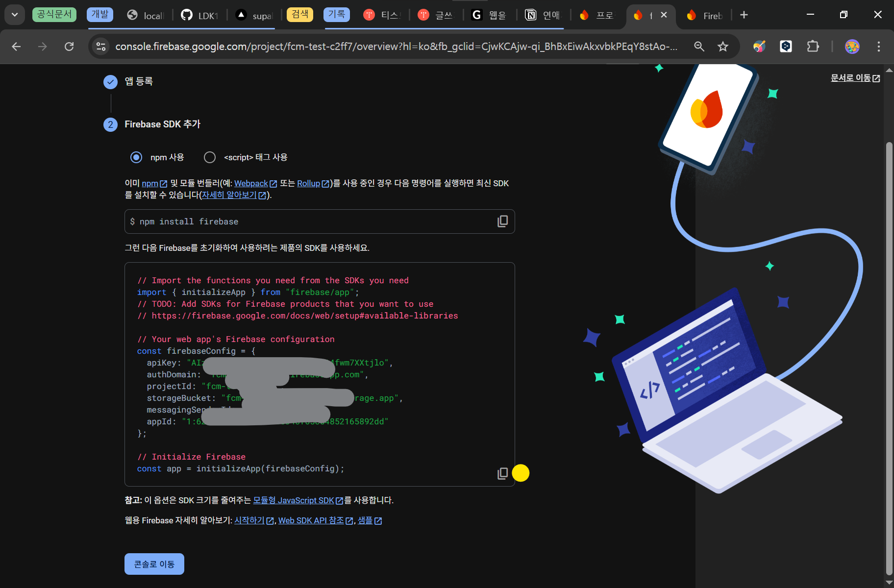Switch to the Notion 연애 tab
The height and width of the screenshot is (588, 894).
(x=543, y=15)
